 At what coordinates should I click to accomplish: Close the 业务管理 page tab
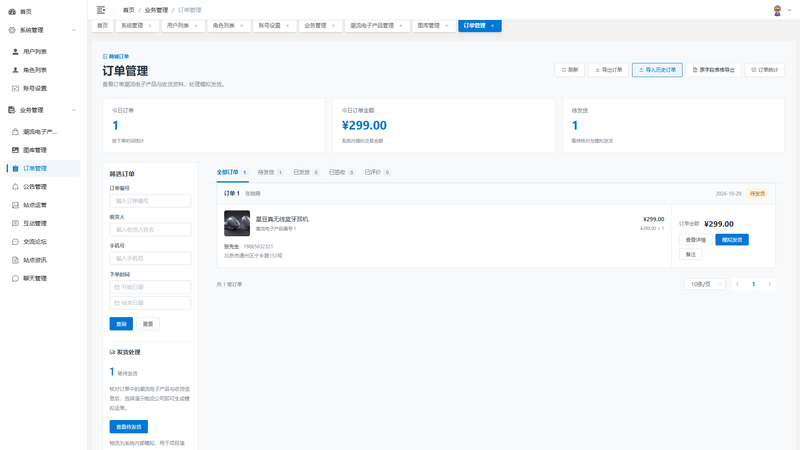(334, 26)
